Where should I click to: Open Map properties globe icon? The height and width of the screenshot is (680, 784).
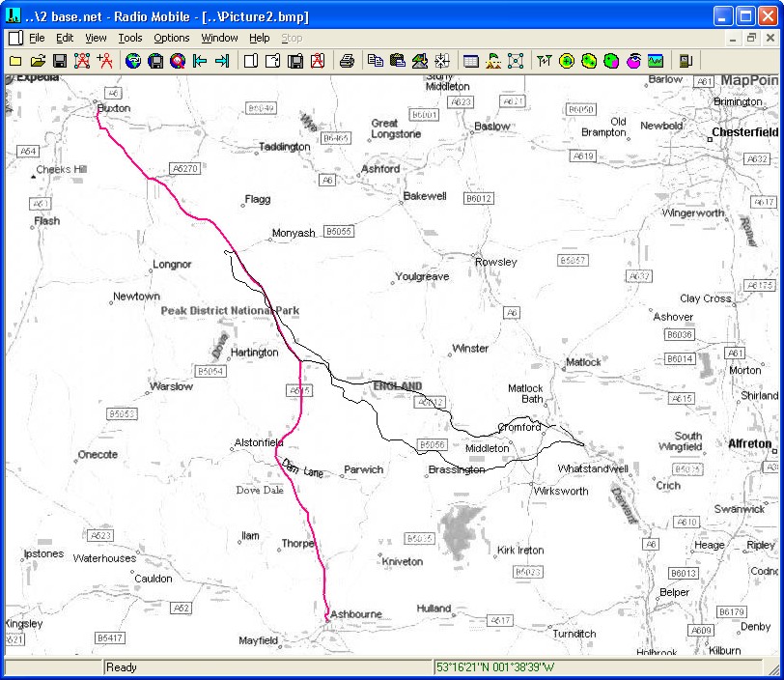[133, 61]
